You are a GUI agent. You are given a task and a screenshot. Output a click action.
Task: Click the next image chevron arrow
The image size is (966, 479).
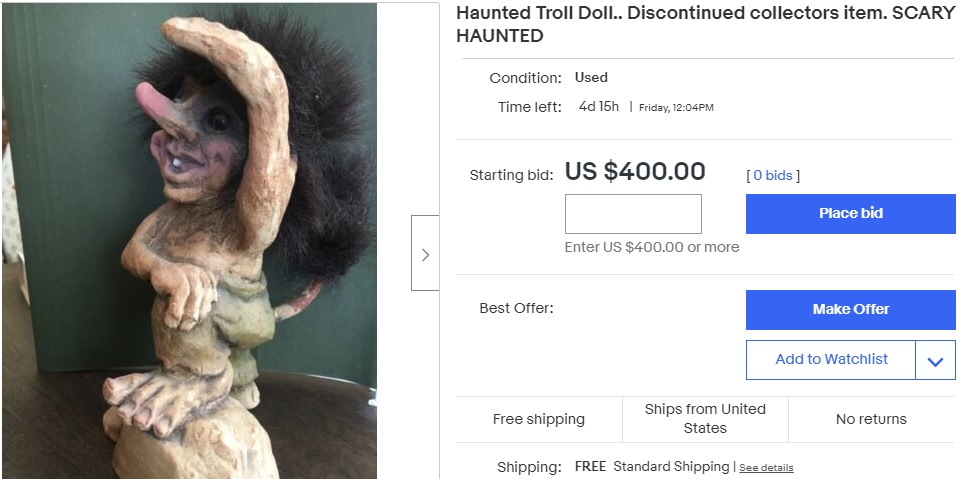click(425, 254)
